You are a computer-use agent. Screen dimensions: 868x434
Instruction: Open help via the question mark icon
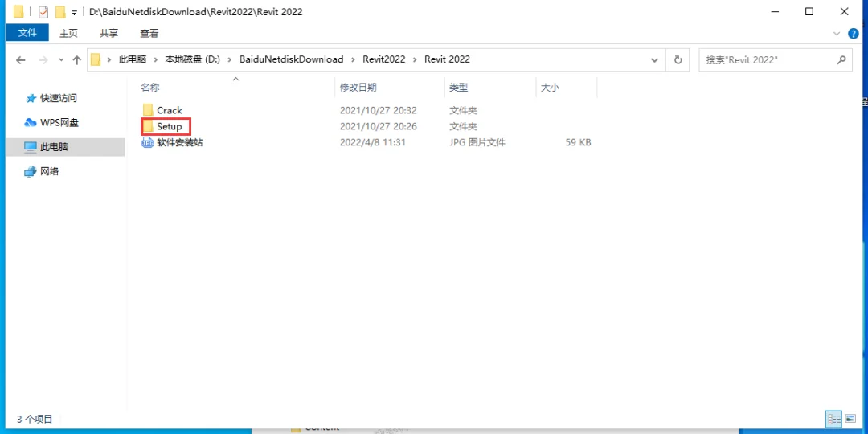tap(853, 34)
